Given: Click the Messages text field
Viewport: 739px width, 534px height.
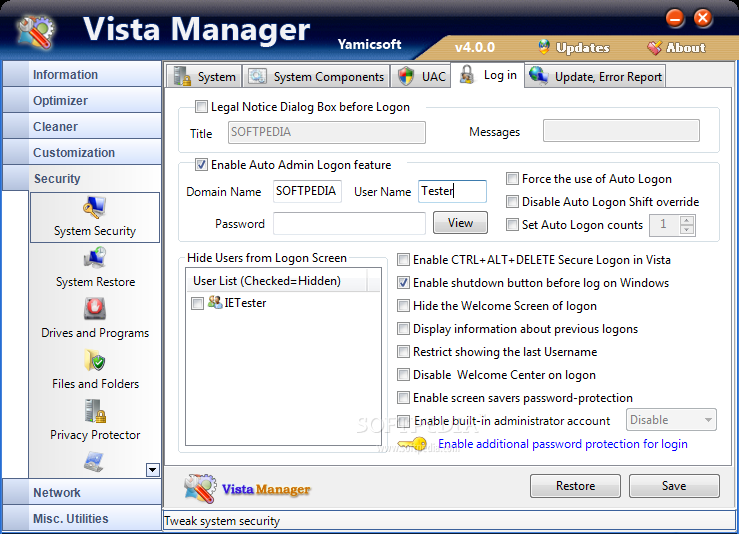Looking at the screenshot, I should pos(621,131).
